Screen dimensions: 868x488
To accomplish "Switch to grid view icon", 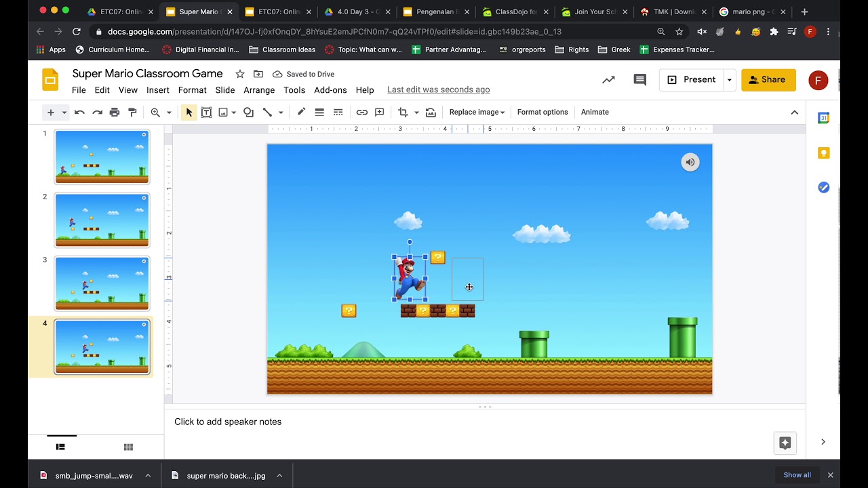I will pyautogui.click(x=128, y=447).
